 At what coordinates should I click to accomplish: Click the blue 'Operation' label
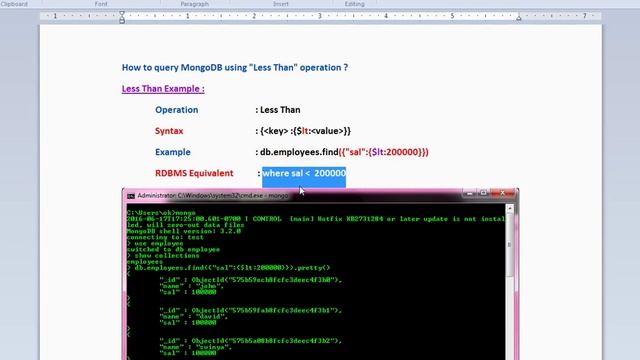176,110
